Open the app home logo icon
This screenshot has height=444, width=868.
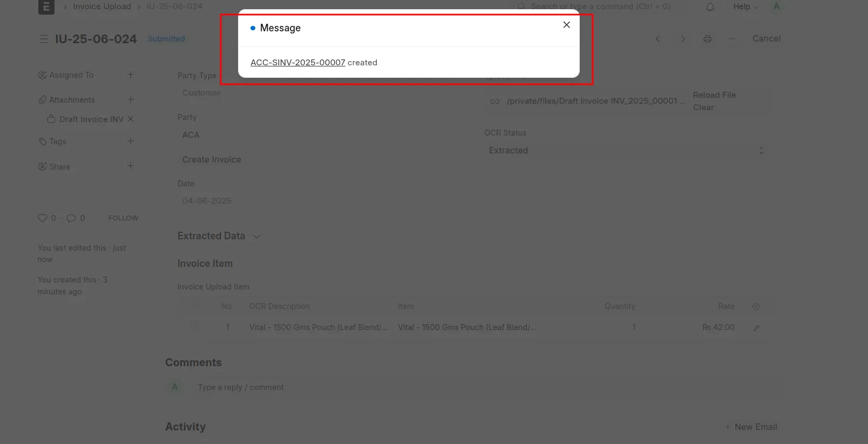tap(46, 7)
